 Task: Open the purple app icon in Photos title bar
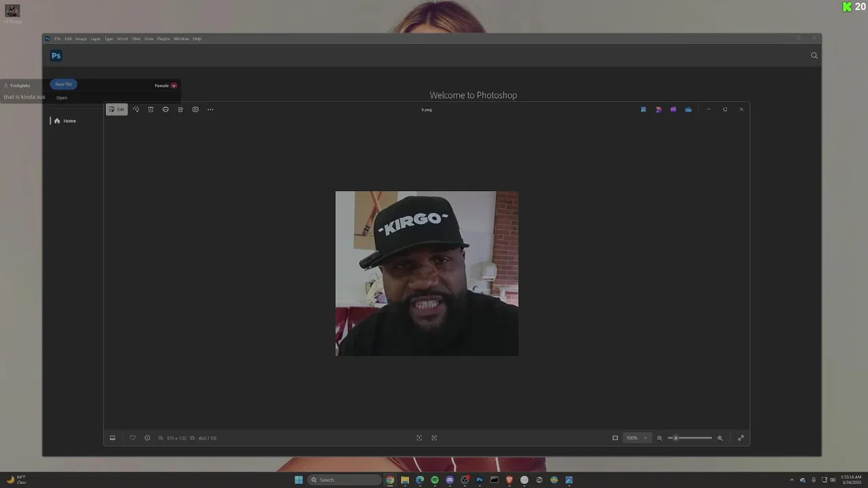point(673,109)
